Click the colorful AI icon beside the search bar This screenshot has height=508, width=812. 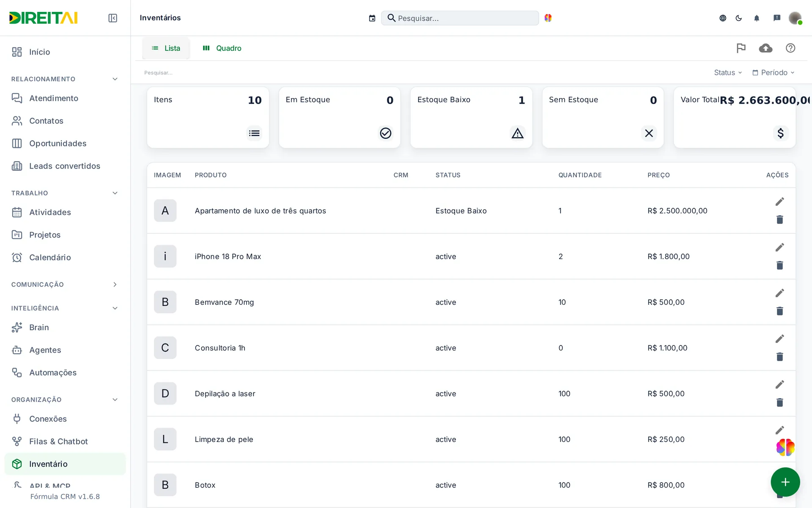pyautogui.click(x=548, y=18)
